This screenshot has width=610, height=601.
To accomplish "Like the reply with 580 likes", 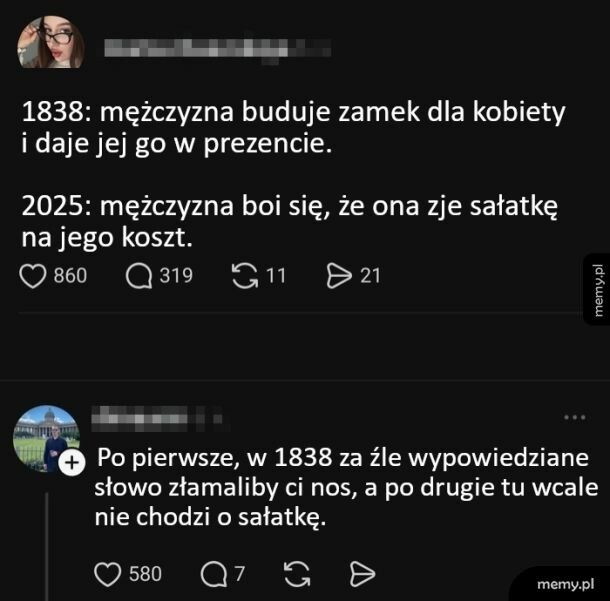I will 108,574.
